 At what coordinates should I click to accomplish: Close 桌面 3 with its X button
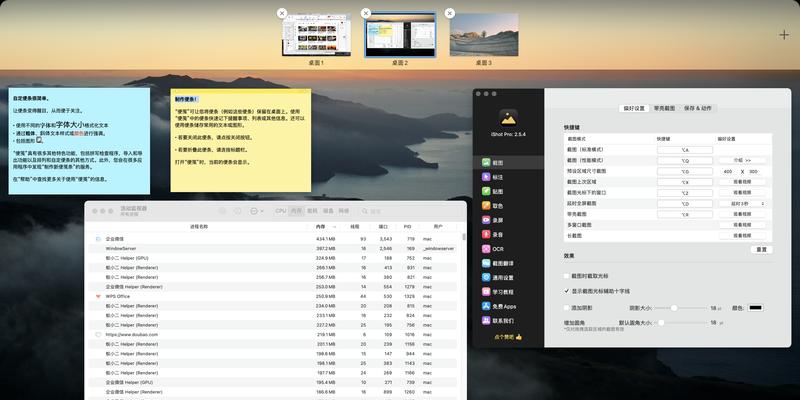(449, 13)
